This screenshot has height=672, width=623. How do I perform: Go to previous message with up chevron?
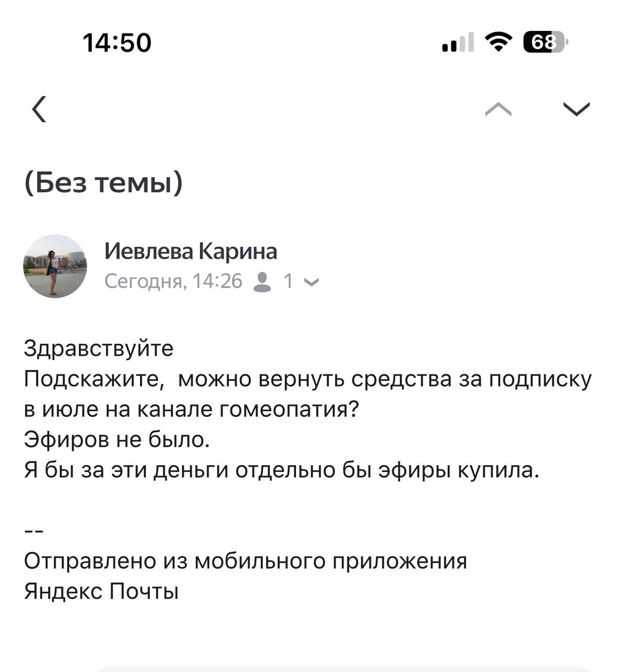coord(498,109)
